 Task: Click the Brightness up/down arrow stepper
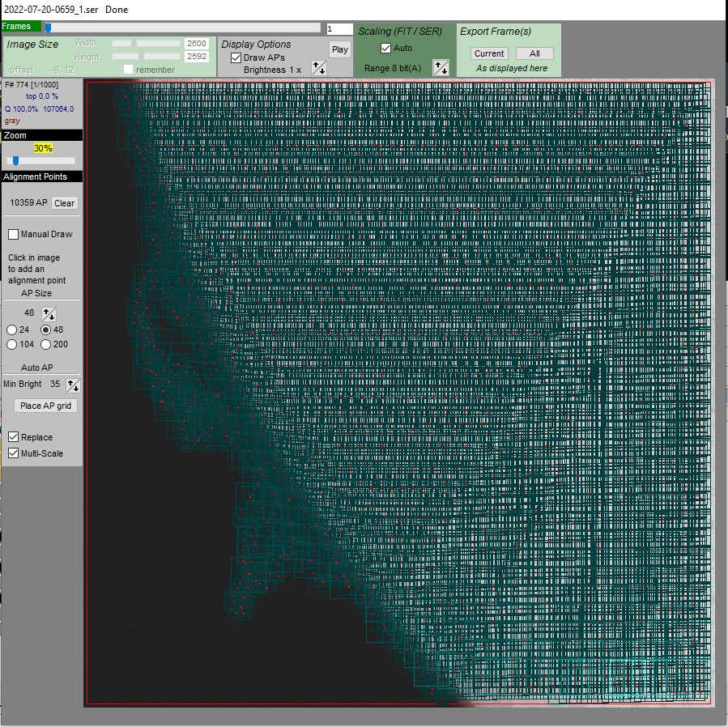(x=319, y=70)
